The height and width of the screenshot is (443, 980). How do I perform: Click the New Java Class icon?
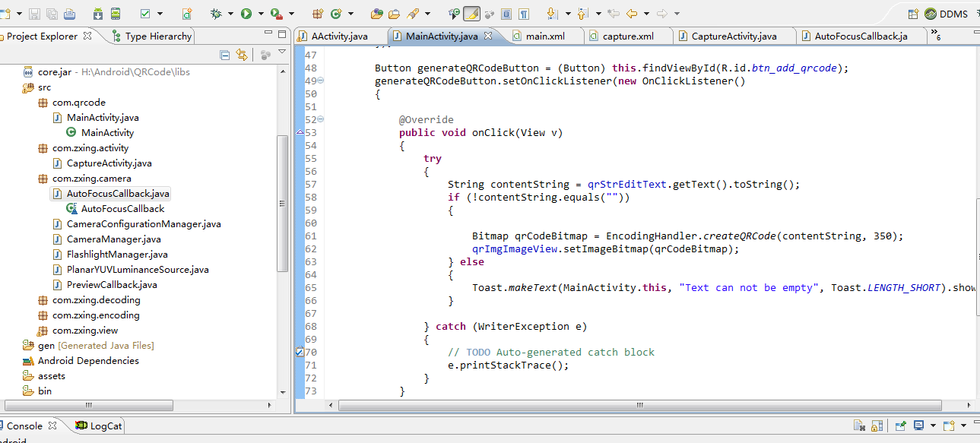[335, 14]
